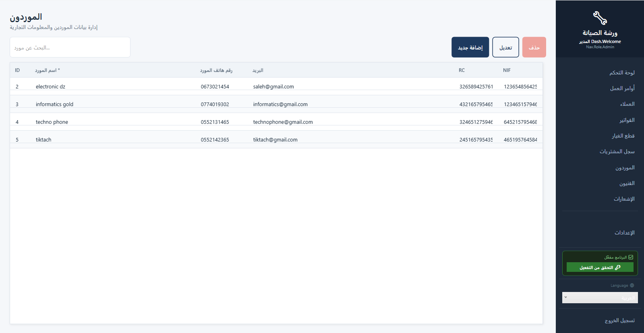Click the Nav.Role.Admin role label
The width and height of the screenshot is (644, 333).
600,47
